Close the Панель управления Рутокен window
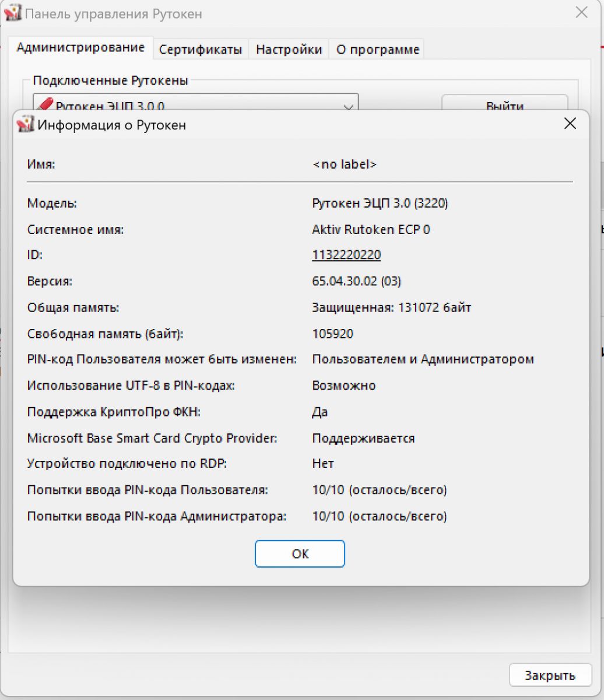The image size is (604, 700). click(x=581, y=12)
